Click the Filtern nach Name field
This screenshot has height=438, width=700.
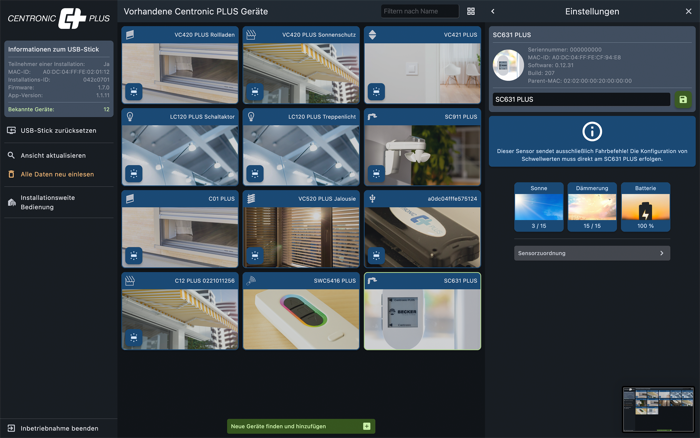pyautogui.click(x=420, y=11)
